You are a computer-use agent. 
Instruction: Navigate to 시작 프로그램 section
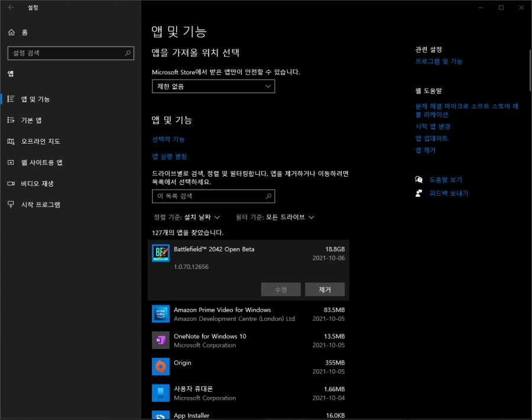40,205
